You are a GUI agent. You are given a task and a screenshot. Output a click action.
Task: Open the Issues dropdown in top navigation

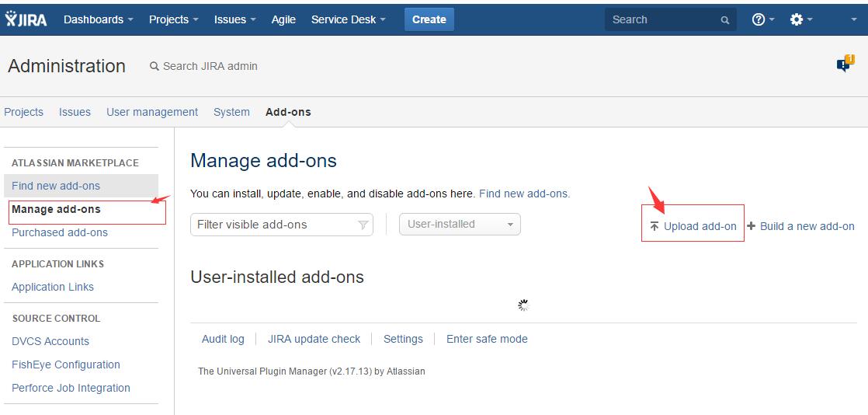point(235,19)
